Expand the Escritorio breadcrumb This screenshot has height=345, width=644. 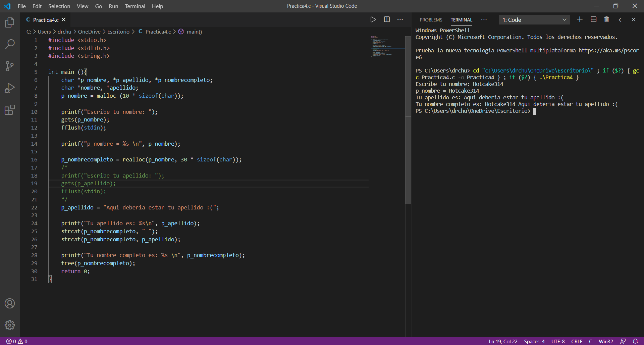coord(118,32)
